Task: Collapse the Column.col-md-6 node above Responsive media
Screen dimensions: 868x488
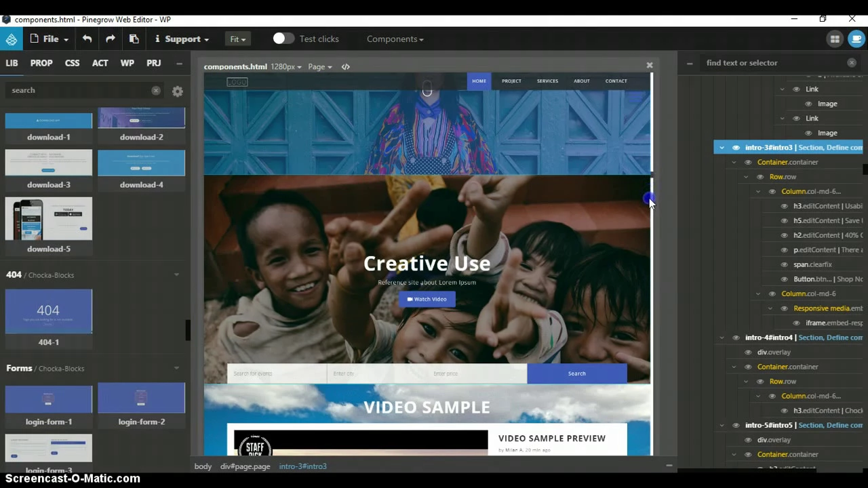Action: pyautogui.click(x=758, y=293)
